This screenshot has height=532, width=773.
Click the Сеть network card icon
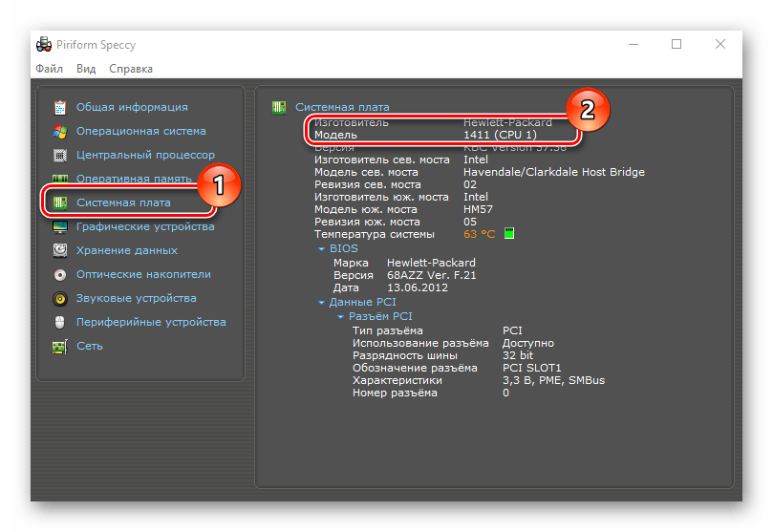click(x=60, y=346)
